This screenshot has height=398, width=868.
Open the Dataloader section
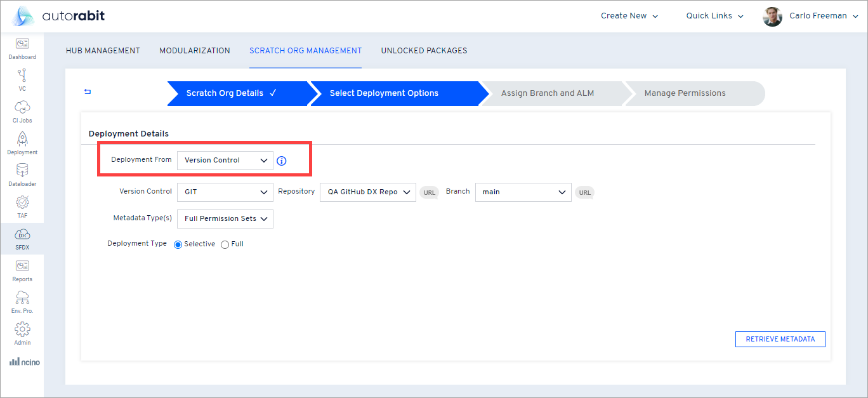22,175
